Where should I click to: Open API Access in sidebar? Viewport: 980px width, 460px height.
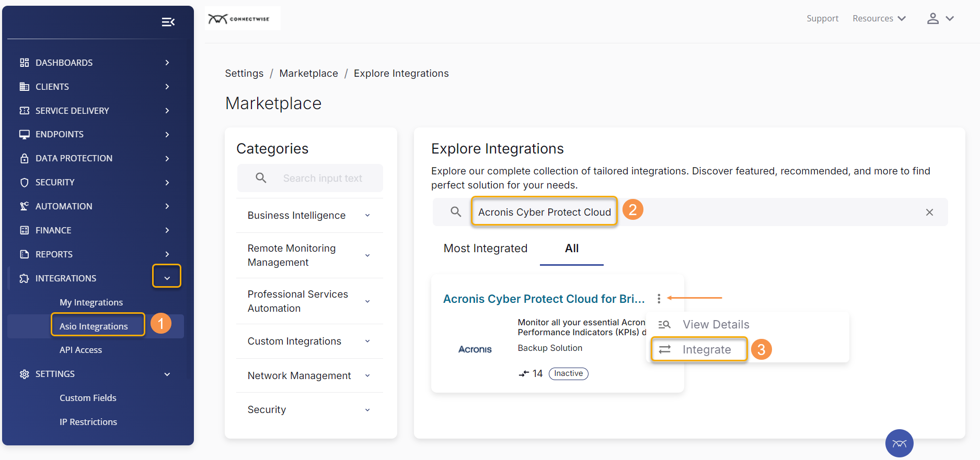pos(80,350)
